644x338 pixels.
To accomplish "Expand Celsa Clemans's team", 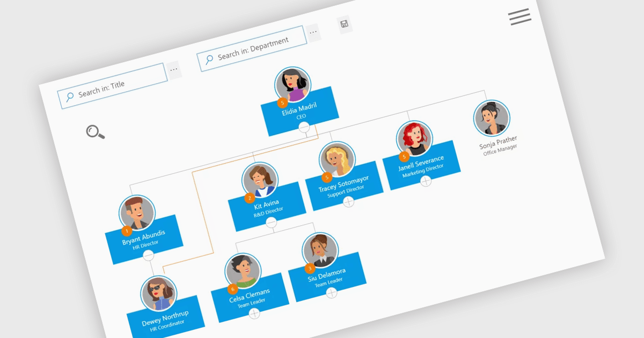I will pyautogui.click(x=254, y=314).
